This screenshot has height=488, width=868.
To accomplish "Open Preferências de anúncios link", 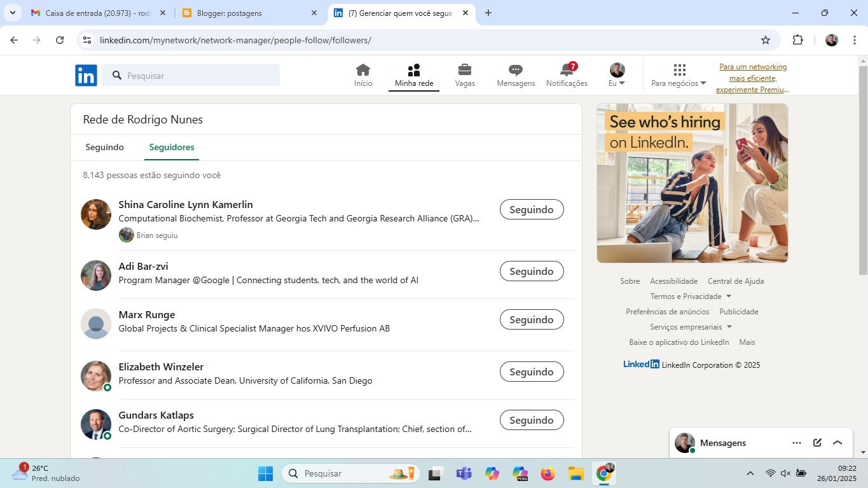I will 668,312.
